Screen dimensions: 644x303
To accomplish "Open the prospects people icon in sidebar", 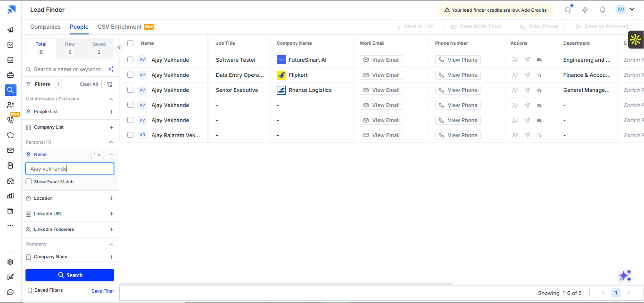I will pyautogui.click(x=10, y=105).
